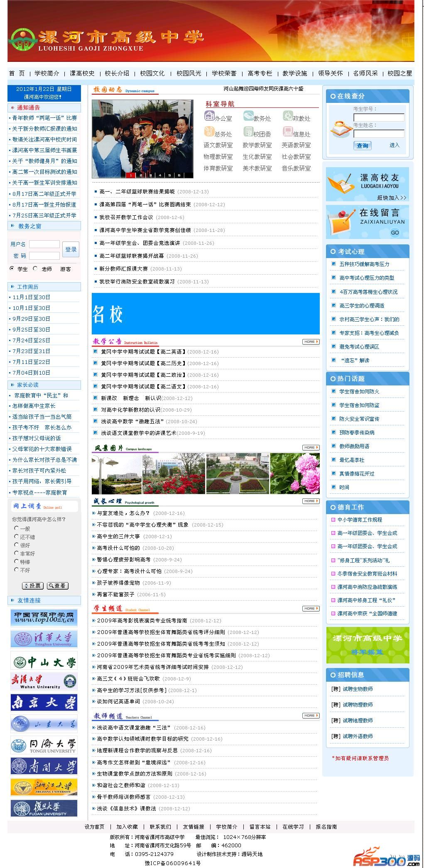The image size is (424, 868).
Task: Choose poll option 一般
Action: pos(16,528)
